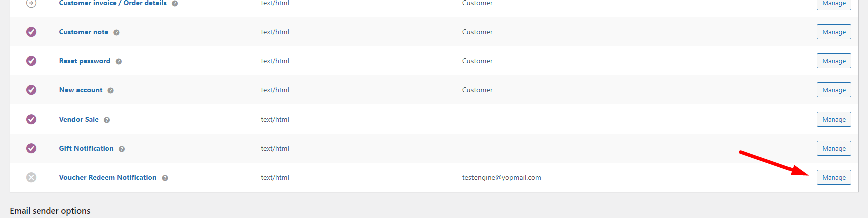Open the Voucher Redeem Notification email link
This screenshot has height=218, width=868.
click(x=108, y=177)
